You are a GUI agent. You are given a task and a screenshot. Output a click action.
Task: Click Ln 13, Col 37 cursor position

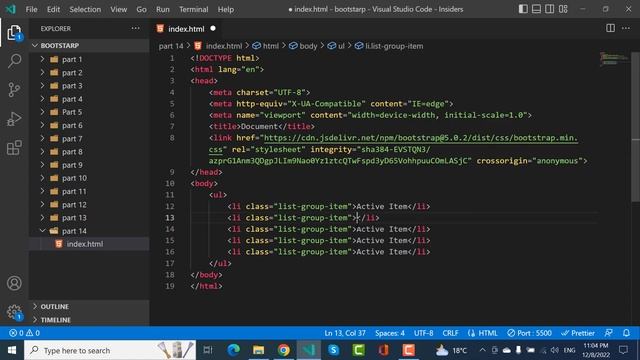[345, 333]
